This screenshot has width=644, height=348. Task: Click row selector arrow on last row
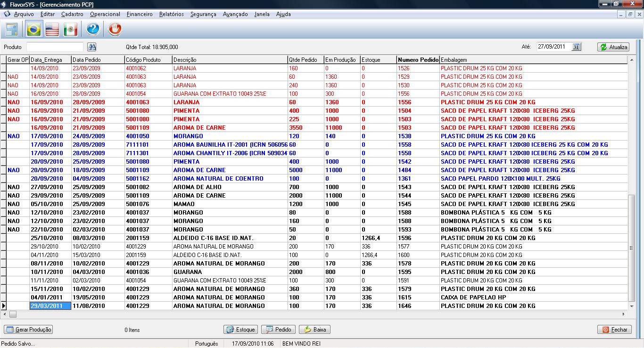pyautogui.click(x=3, y=306)
